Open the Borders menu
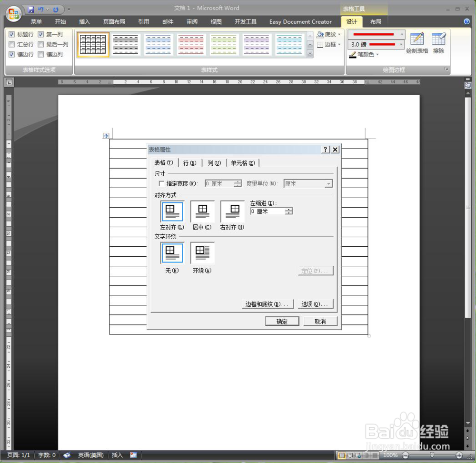 click(328, 45)
